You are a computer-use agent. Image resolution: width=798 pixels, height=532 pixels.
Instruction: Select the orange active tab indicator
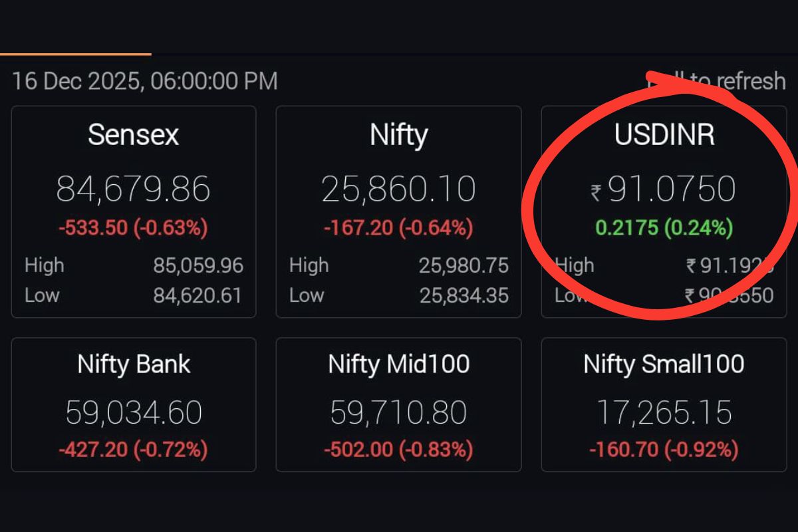point(75,54)
